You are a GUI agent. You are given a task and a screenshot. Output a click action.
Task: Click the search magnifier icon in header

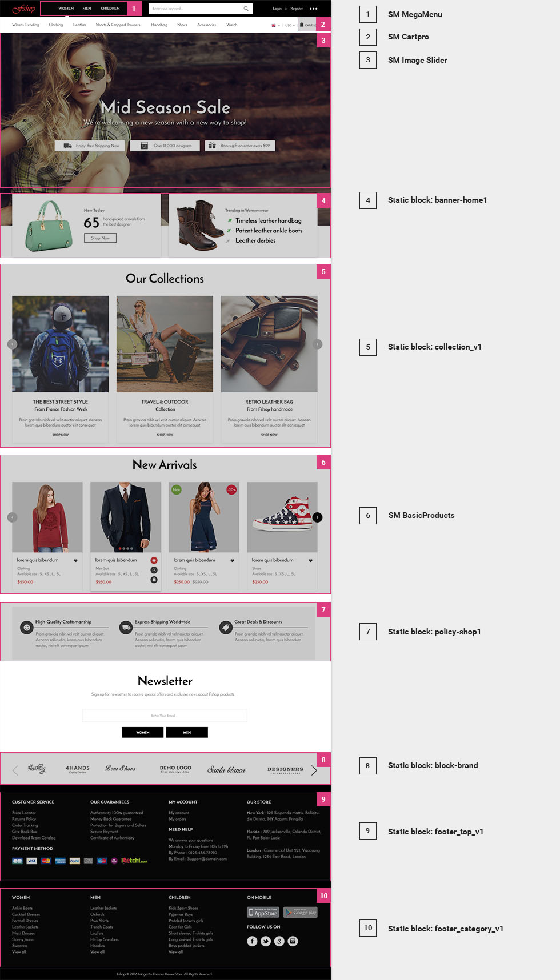[246, 9]
